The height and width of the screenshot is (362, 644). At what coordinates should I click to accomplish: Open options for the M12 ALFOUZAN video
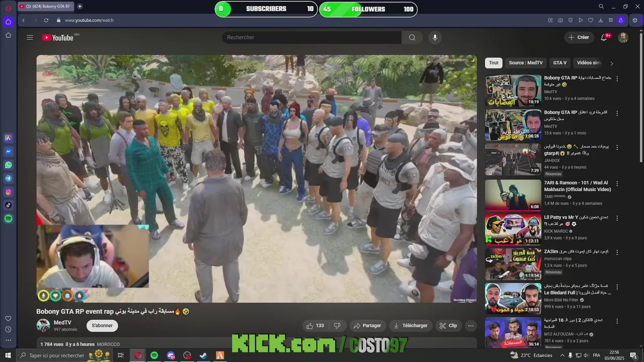pos(617,320)
